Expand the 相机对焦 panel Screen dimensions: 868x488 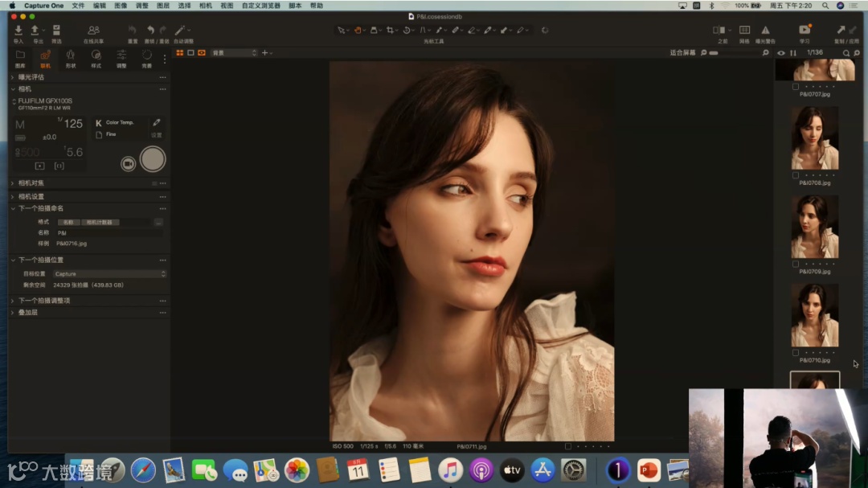point(13,182)
